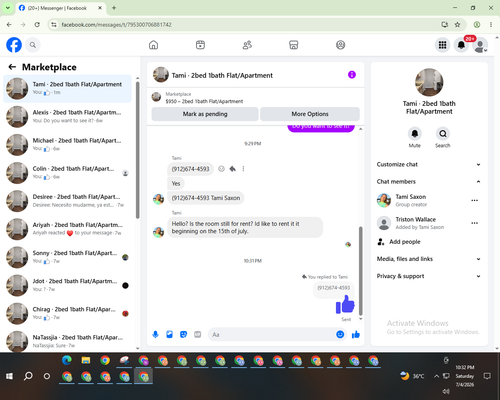Image resolution: width=500 pixels, height=400 pixels.
Task: Open the account profile avatar menu
Action: [480, 45]
